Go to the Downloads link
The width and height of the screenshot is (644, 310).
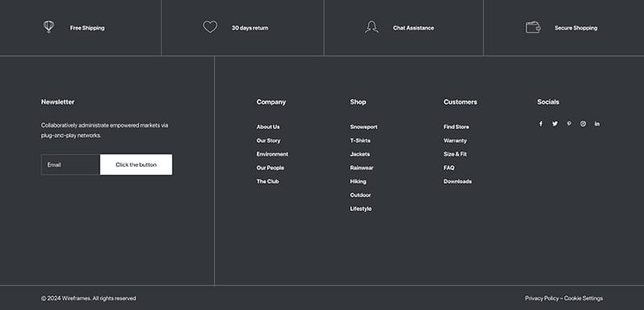457,181
